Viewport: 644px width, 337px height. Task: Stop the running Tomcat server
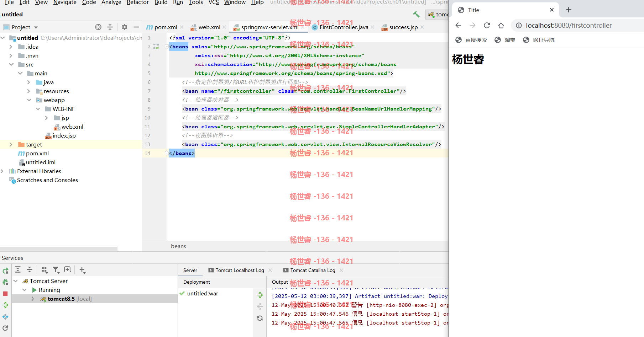(x=5, y=294)
